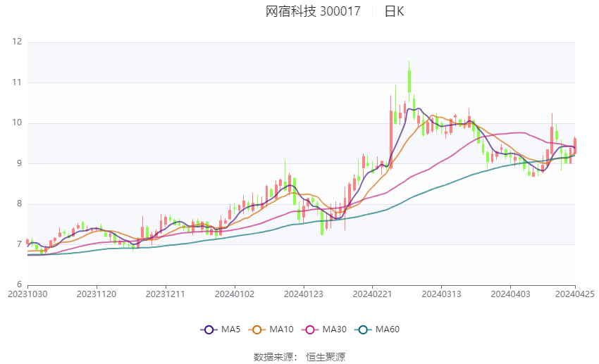
Task: Click the highest green candlestick near 11.5
Action: pos(409,81)
